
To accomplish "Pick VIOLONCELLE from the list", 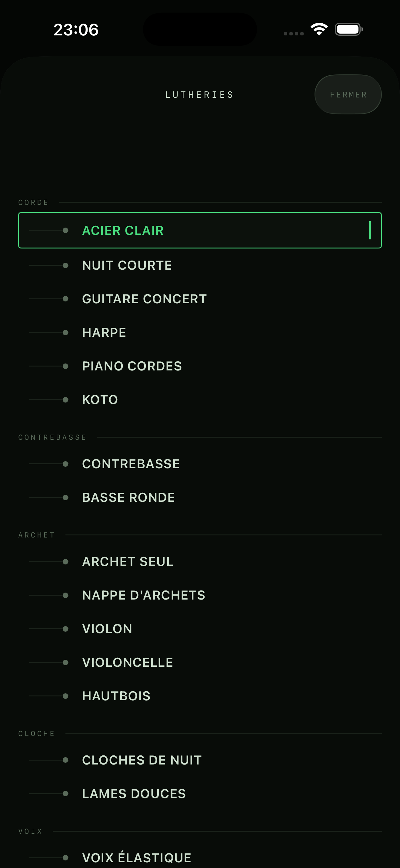I will click(200, 663).
